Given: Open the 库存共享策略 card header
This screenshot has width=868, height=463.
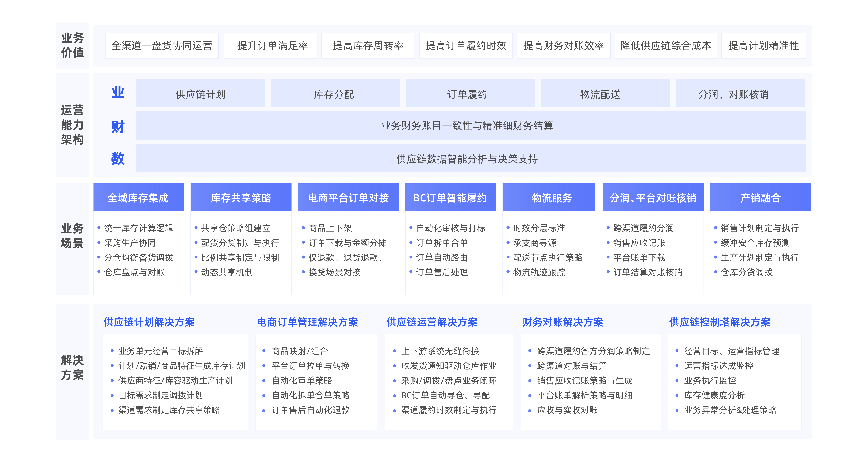Looking at the screenshot, I should coord(241,197).
